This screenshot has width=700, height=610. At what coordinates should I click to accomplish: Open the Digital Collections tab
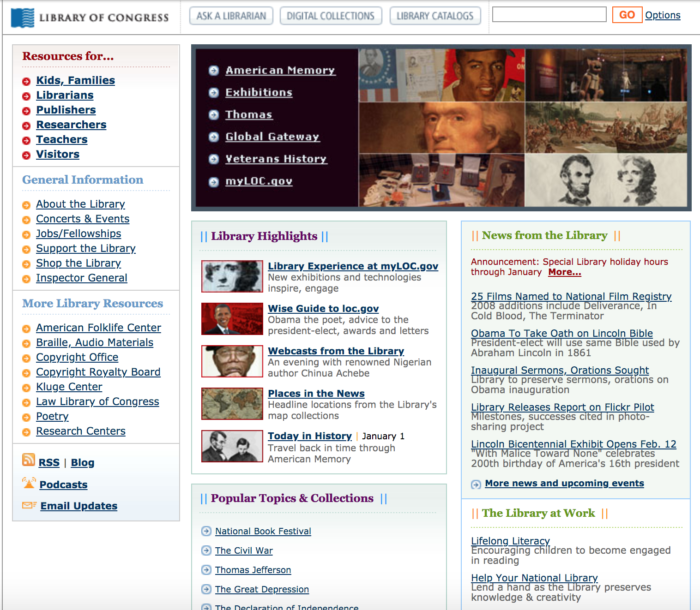point(331,16)
